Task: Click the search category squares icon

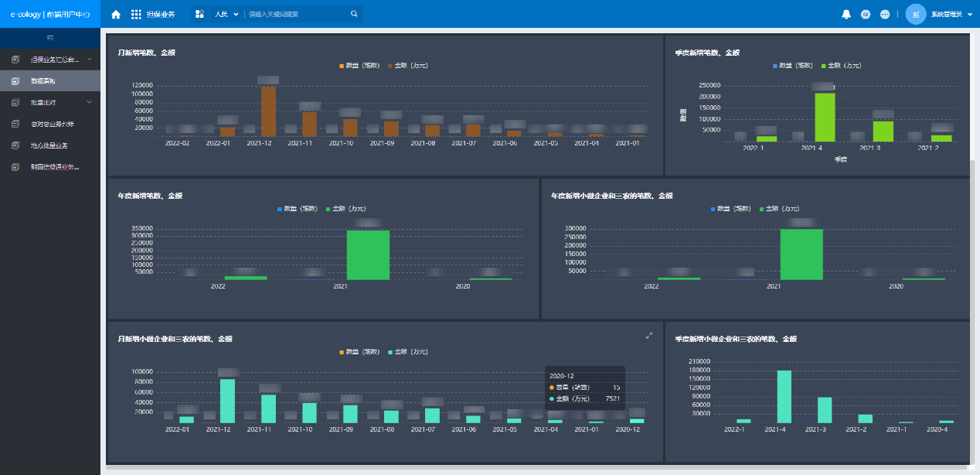Action: pos(199,14)
